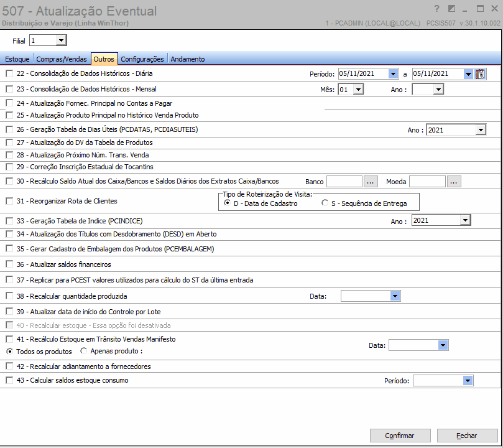The width and height of the screenshot is (503, 448).
Task: Click the Moeda input field
Action: click(x=427, y=182)
